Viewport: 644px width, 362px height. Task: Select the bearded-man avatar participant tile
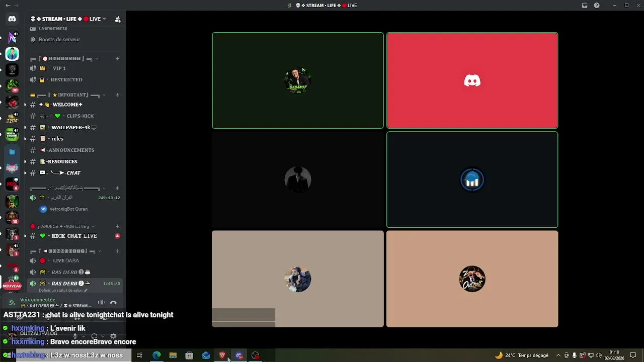tap(298, 279)
